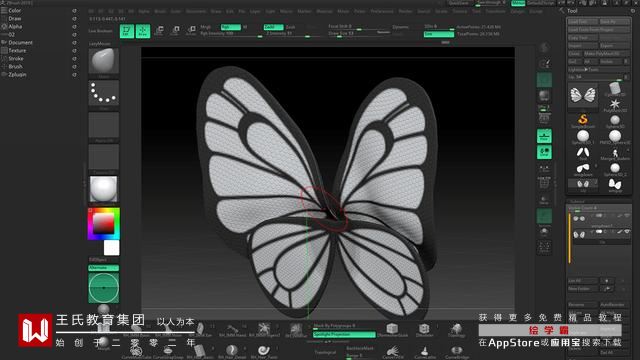Select the SimpleBrush tool icon

pyautogui.click(x=583, y=120)
